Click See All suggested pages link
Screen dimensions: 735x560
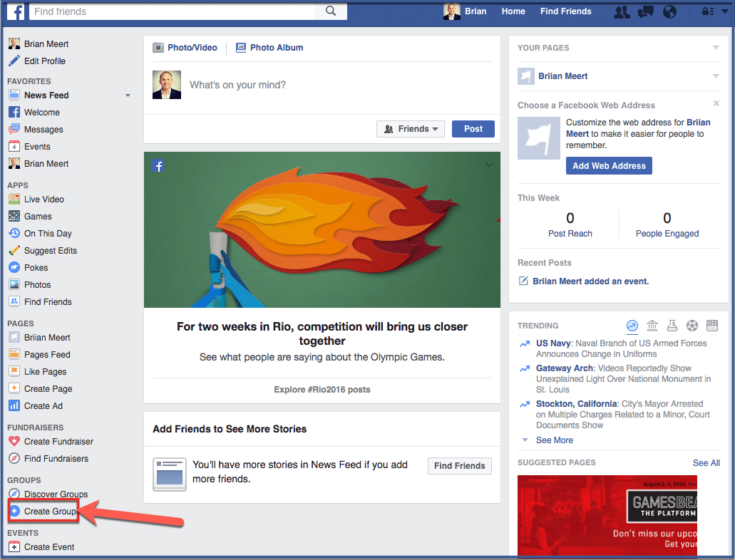706,463
